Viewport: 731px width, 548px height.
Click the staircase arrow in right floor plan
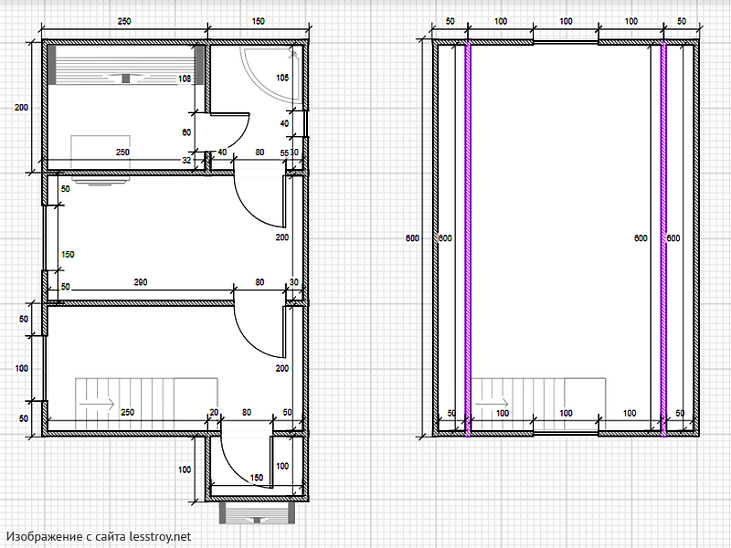[489, 403]
